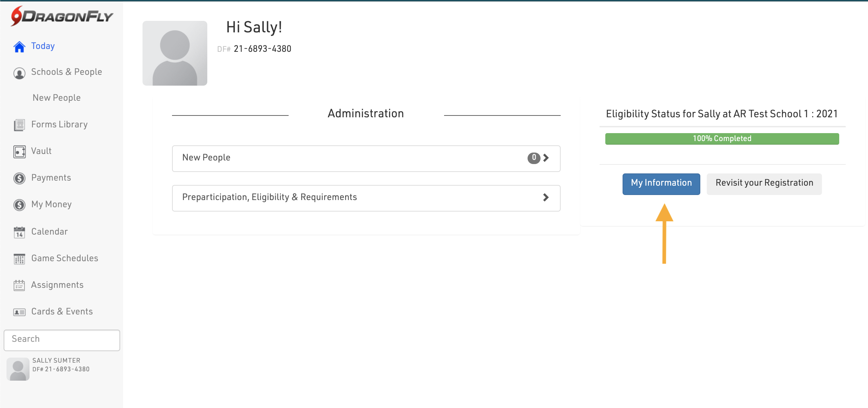Viewport: 868px width, 408px height.
Task: Click the Today home icon
Action: coord(19,47)
